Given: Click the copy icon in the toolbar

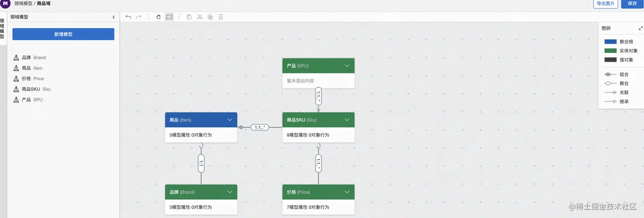Looking at the screenshot, I should click(189, 17).
